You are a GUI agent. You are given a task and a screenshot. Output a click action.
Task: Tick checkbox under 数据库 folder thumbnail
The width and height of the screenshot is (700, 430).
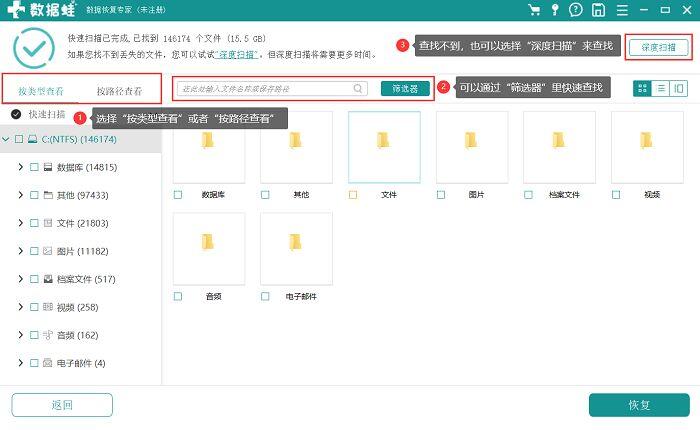(178, 195)
